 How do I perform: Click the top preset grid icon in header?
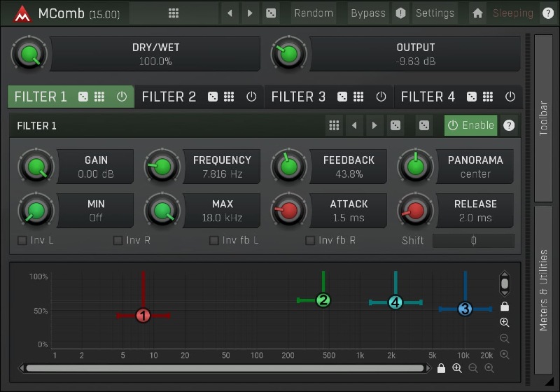(174, 13)
